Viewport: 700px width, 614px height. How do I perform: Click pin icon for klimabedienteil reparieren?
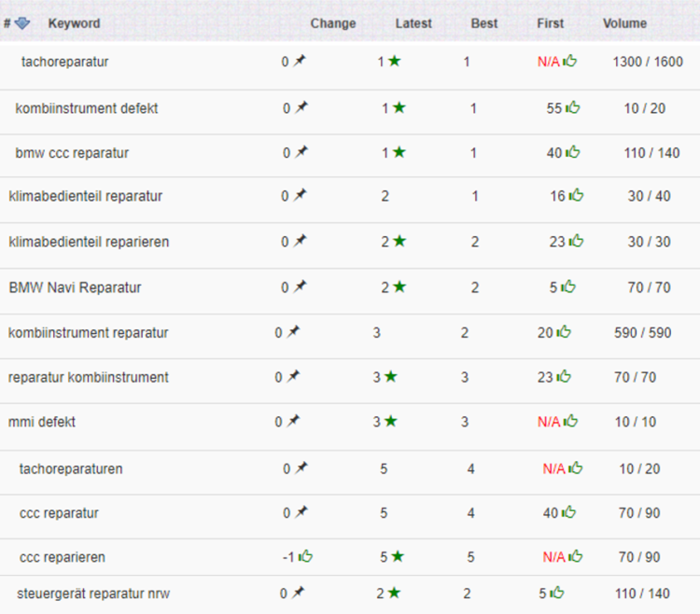pos(300,241)
